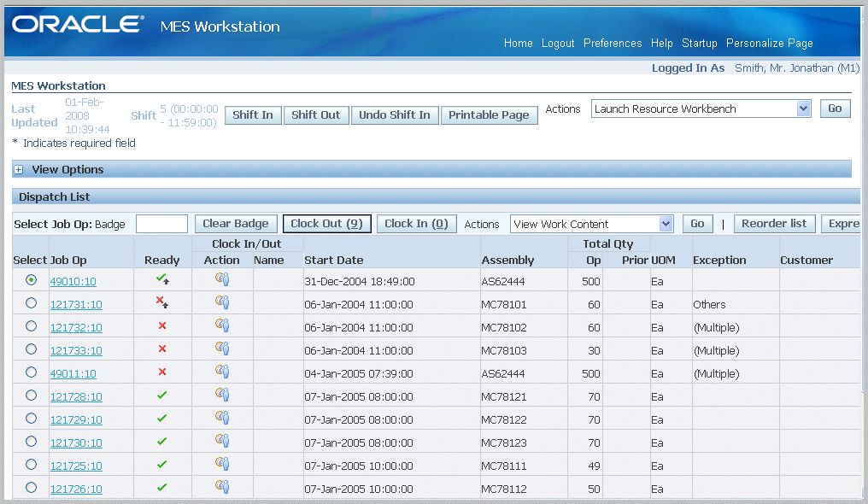
Task: Open job operation link 121729:10
Action: point(76,420)
